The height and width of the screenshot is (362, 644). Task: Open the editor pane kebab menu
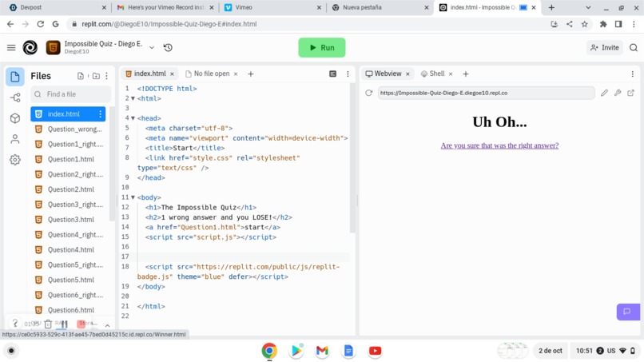tap(348, 74)
